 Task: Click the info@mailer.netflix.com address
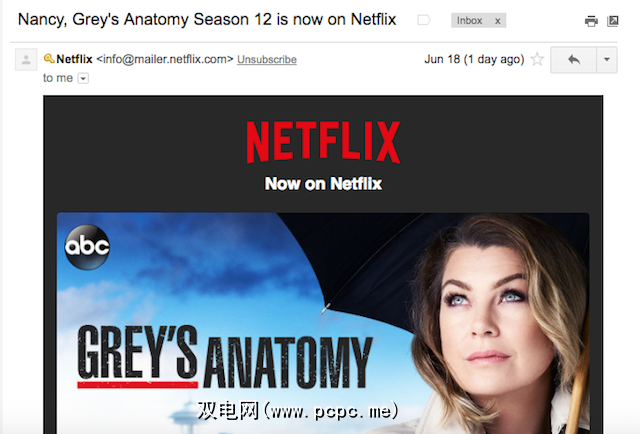tap(165, 59)
